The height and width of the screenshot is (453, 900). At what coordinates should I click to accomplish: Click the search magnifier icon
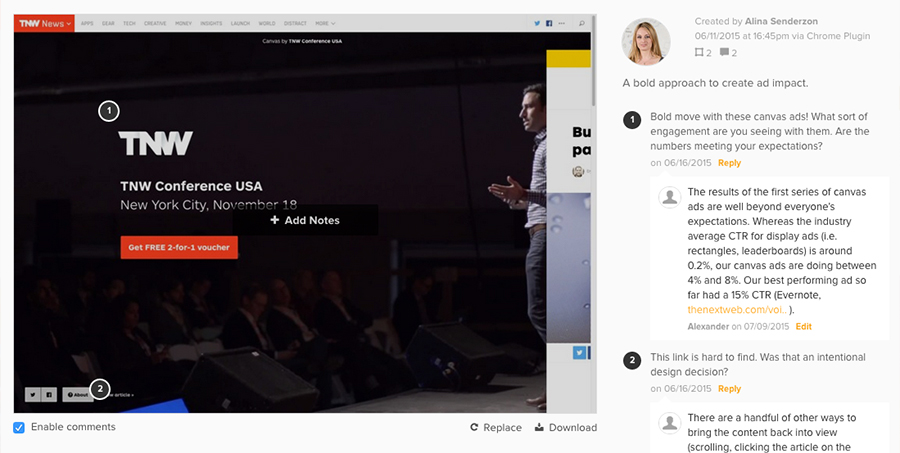click(x=581, y=24)
